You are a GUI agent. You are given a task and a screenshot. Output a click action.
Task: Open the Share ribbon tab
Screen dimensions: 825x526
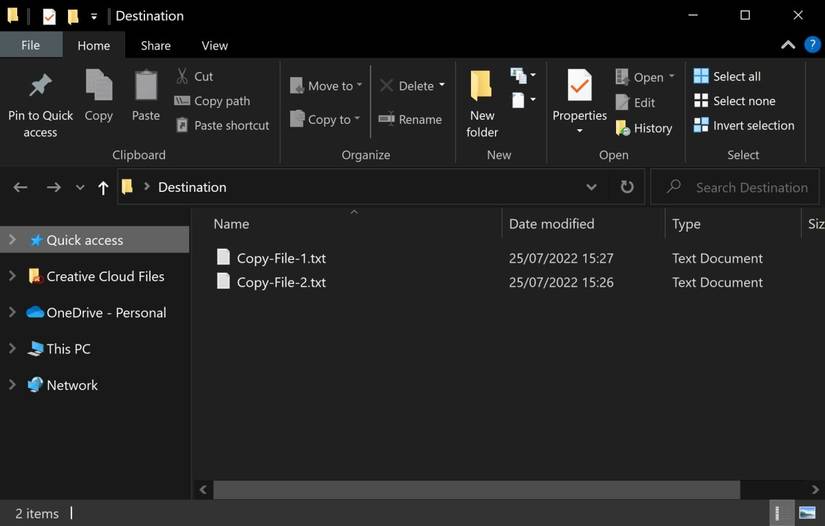(x=155, y=45)
